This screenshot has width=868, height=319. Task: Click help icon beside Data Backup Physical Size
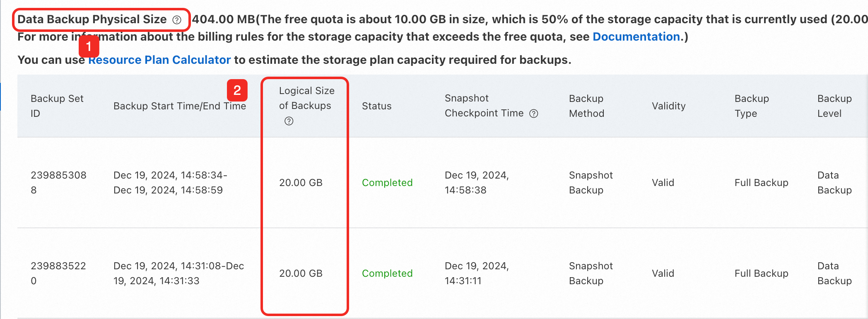pyautogui.click(x=177, y=20)
